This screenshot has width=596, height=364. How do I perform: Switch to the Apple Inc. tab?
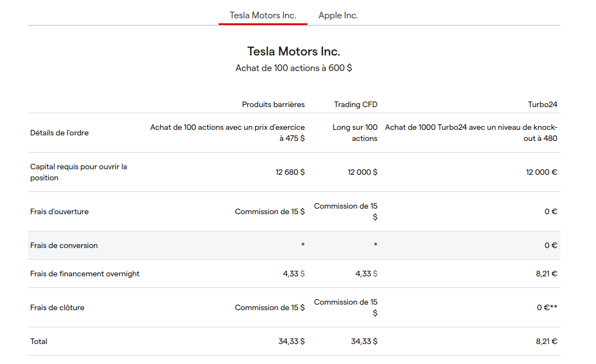(x=338, y=16)
